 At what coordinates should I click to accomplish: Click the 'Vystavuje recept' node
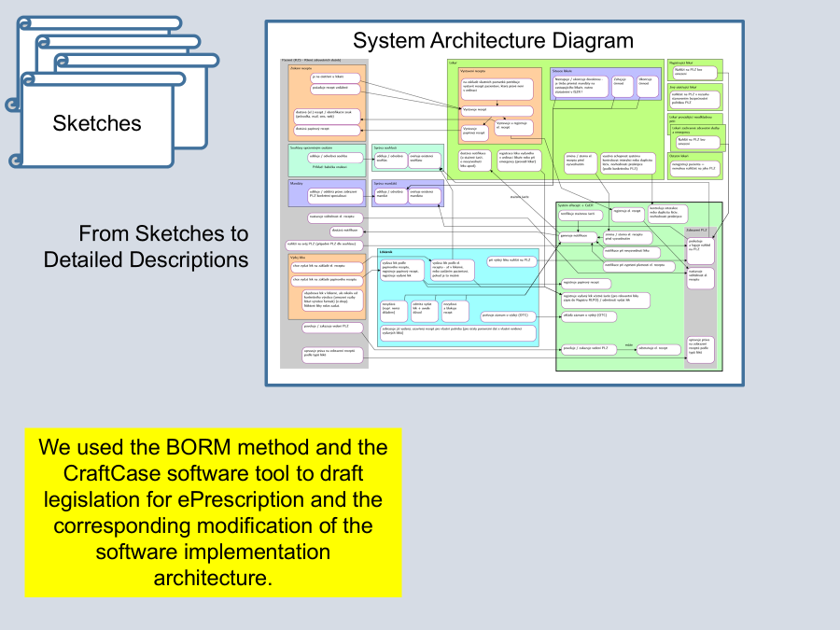(x=497, y=109)
